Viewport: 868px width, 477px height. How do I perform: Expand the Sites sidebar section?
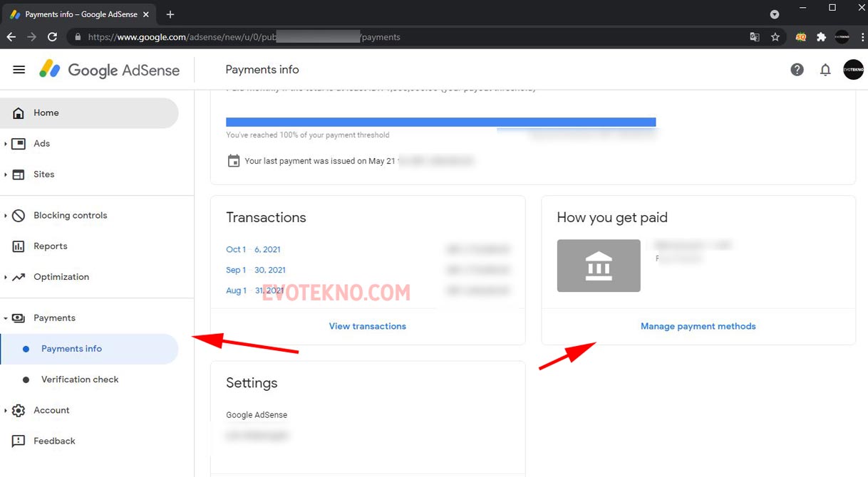point(6,174)
